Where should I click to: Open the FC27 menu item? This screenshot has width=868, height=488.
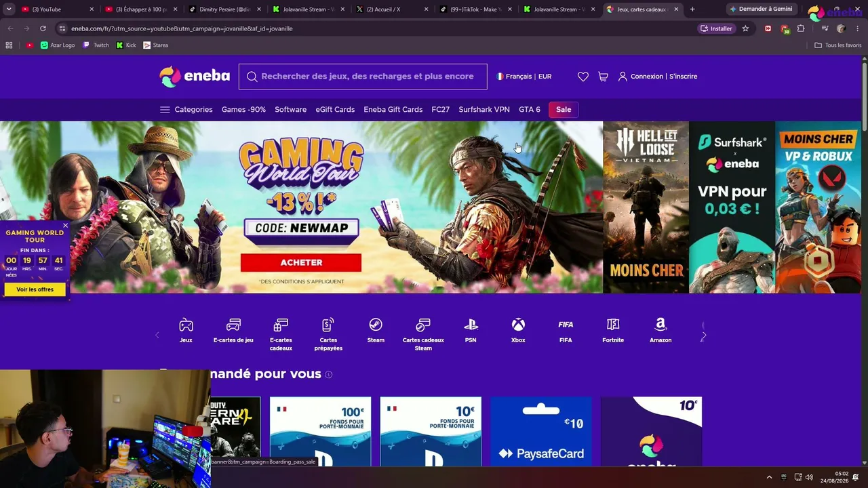pos(441,110)
